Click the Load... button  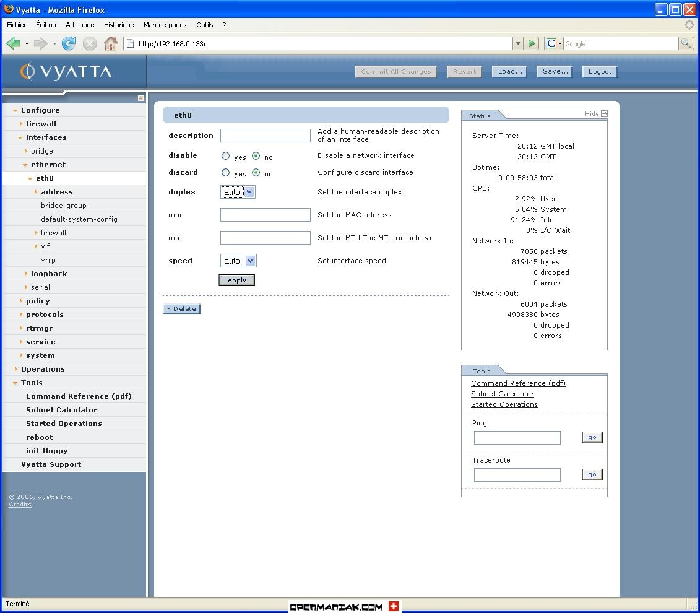510,71
